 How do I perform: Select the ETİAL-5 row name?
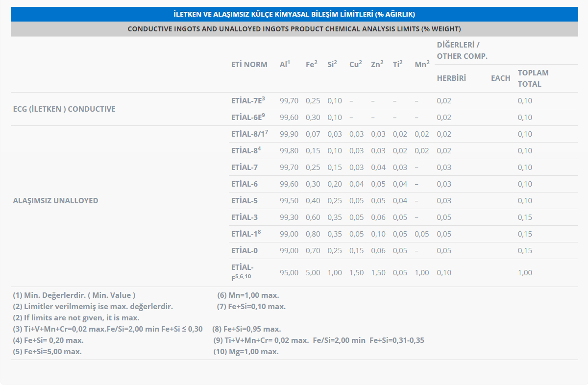pos(245,201)
